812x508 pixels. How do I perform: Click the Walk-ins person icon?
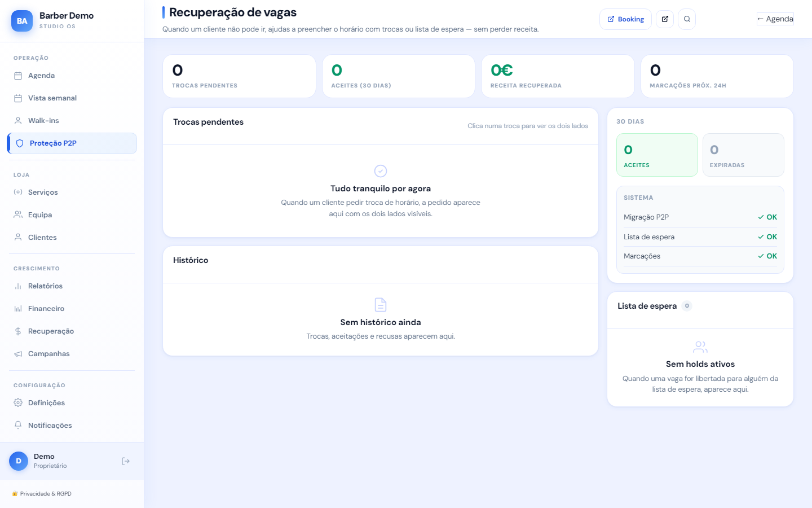[18, 121]
